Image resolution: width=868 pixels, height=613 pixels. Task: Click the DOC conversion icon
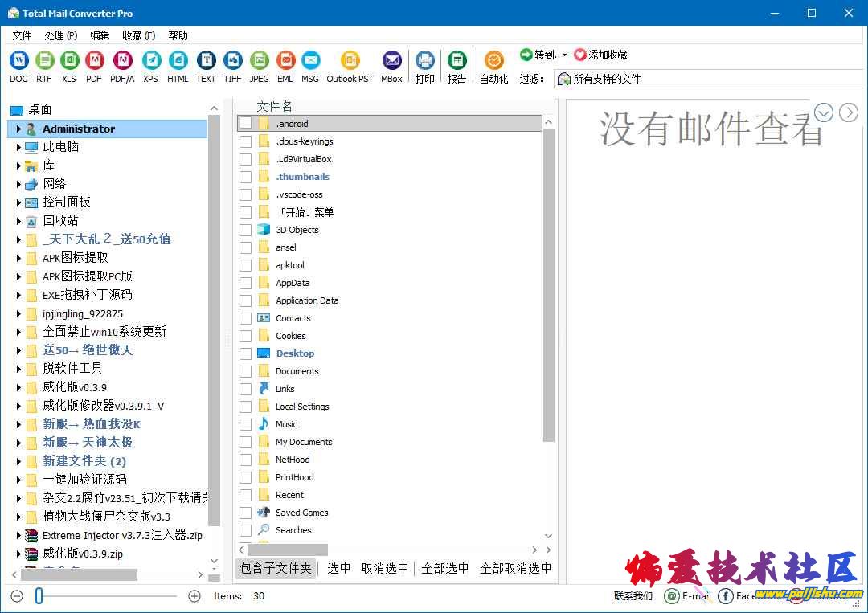tap(18, 60)
